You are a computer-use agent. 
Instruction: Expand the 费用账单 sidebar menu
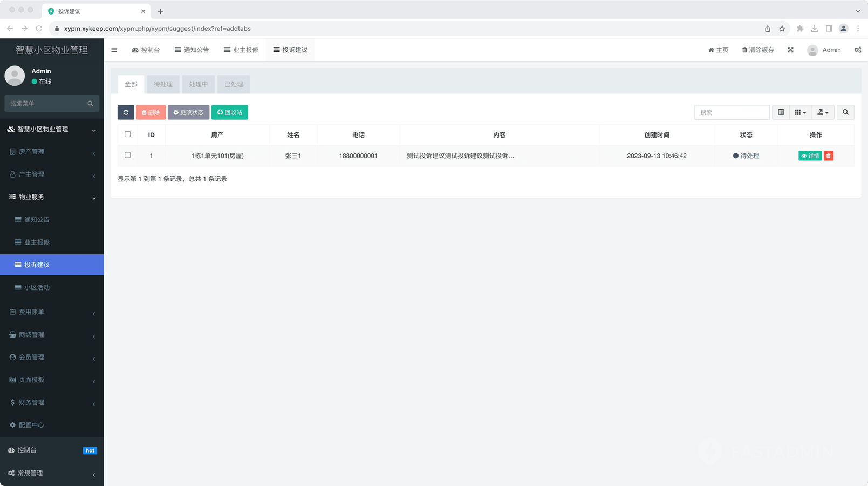click(52, 312)
